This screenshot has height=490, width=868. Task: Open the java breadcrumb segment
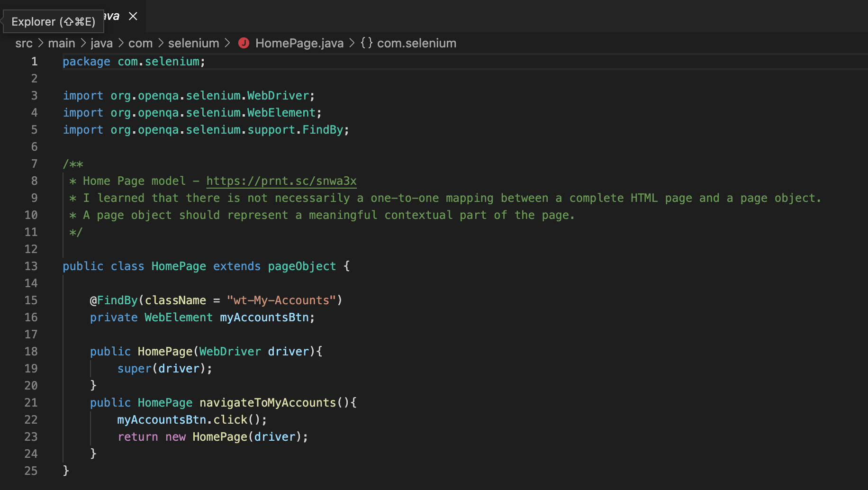click(101, 43)
